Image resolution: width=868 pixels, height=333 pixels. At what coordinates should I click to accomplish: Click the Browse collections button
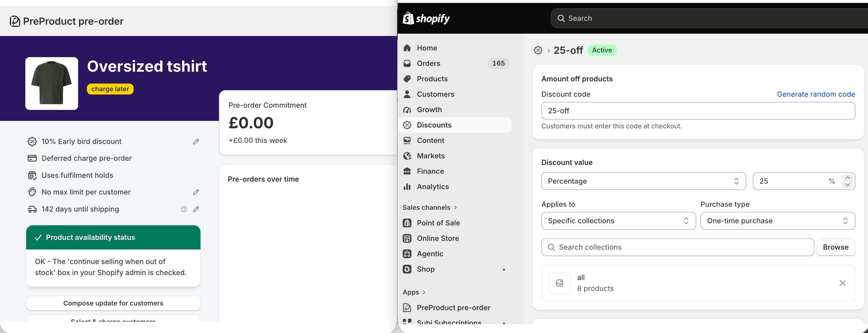[836, 247]
